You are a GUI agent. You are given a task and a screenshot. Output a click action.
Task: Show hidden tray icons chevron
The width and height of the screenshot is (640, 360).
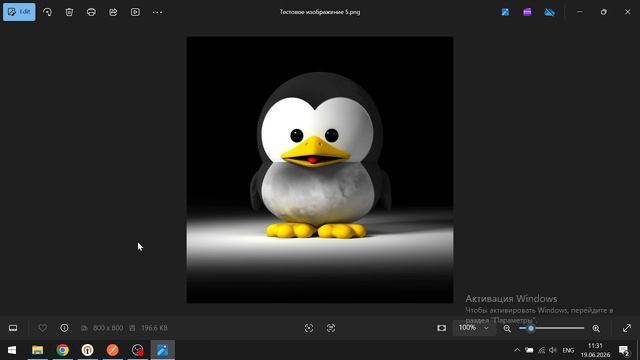click(x=517, y=350)
